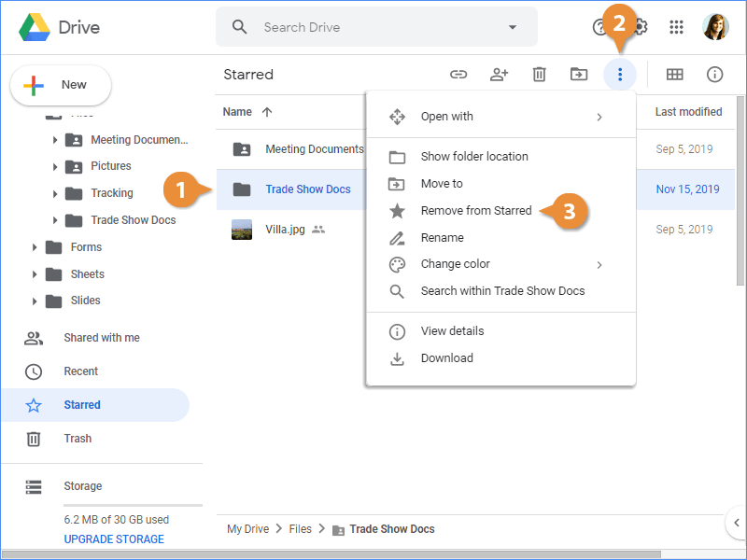Expand the Open with submenu

pos(599,117)
